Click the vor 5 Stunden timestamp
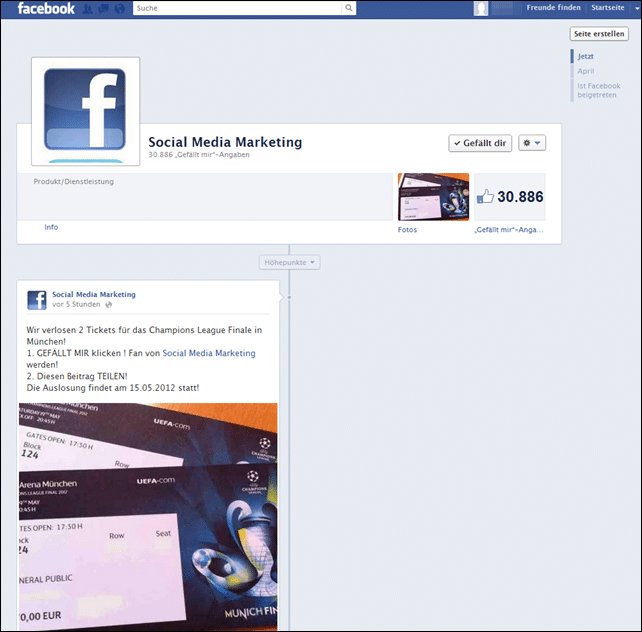The image size is (642, 632). [76, 305]
